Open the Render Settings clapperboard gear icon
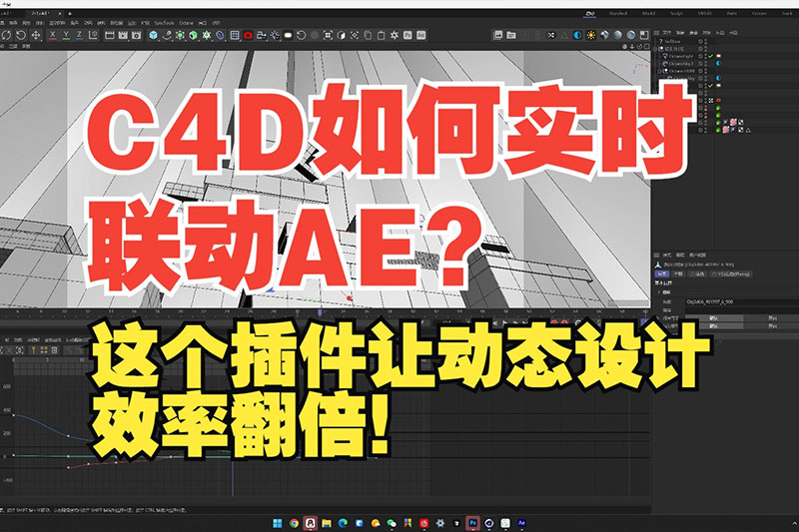Screen dimensions: 799x532 (x=137, y=35)
